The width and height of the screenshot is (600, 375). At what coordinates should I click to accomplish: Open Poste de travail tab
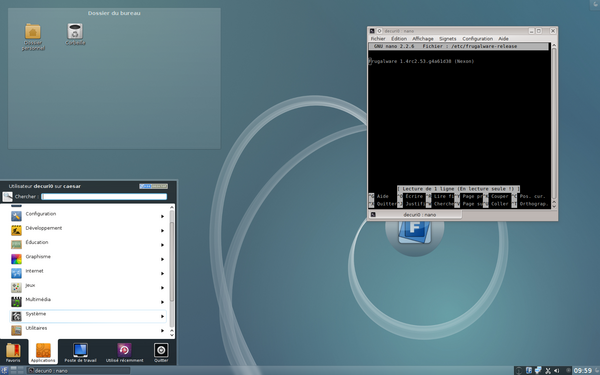point(80,352)
